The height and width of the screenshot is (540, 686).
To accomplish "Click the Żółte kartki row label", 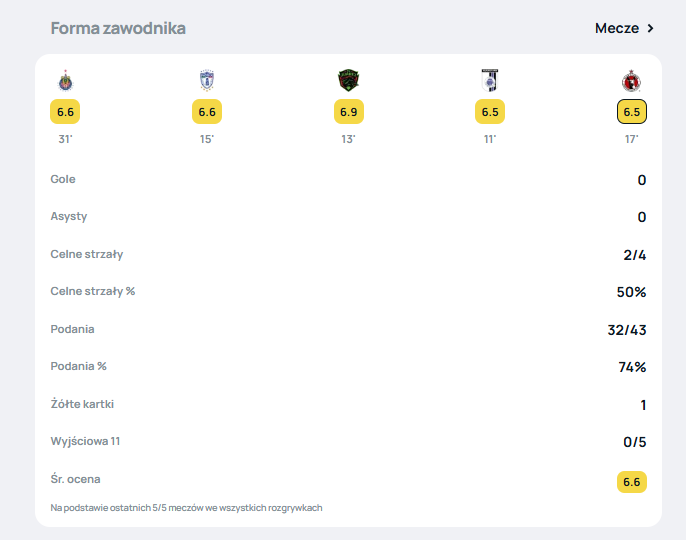I will pos(82,404).
